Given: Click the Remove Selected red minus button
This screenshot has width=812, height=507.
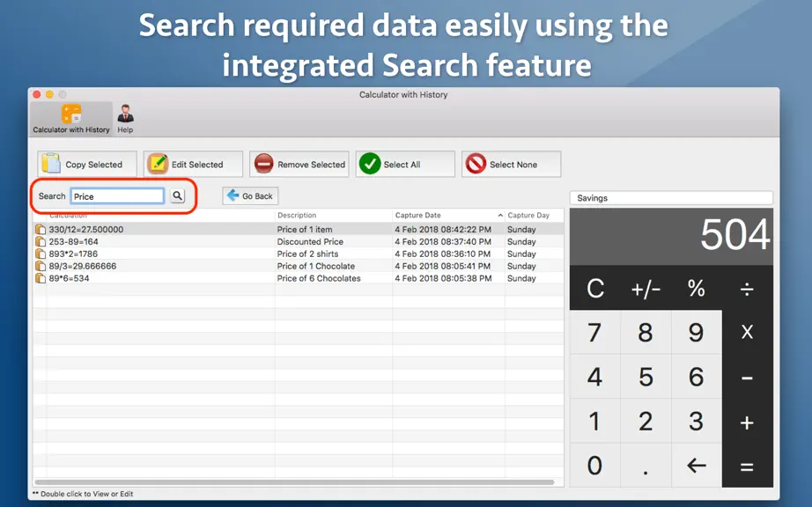Looking at the screenshot, I should [299, 164].
